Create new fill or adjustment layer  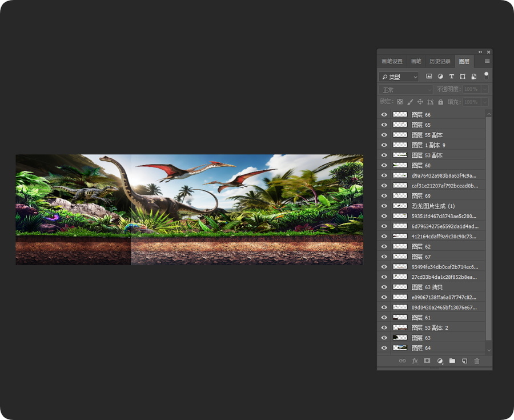click(440, 361)
